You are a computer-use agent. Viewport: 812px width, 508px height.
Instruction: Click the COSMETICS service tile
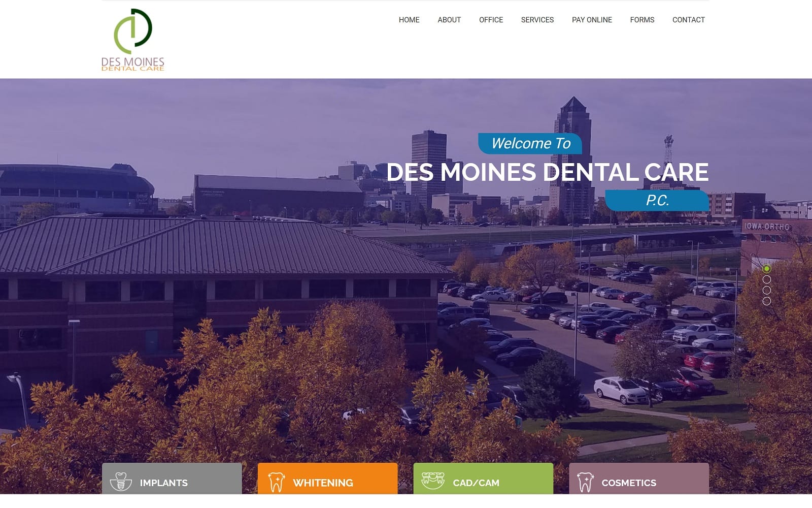point(639,479)
